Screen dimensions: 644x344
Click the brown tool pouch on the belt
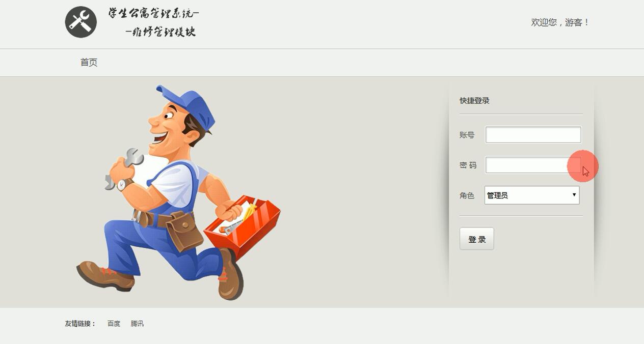pyautogui.click(x=184, y=231)
